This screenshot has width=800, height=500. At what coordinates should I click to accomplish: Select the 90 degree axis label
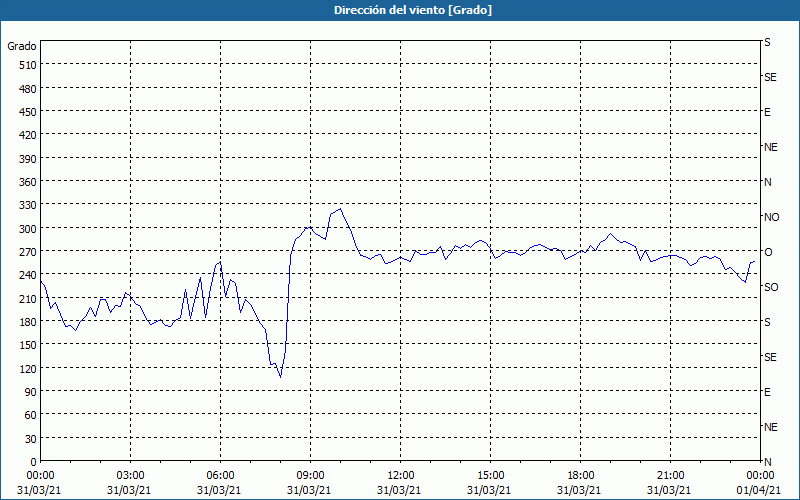pos(31,392)
